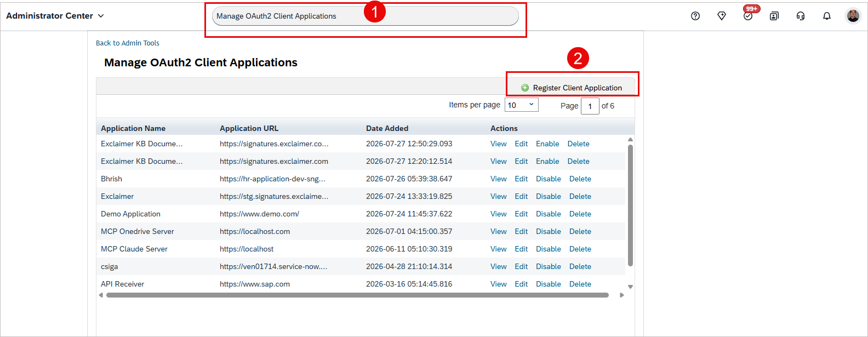Open the notifications bell icon
Viewport: 868px width, 337px height.
click(827, 16)
